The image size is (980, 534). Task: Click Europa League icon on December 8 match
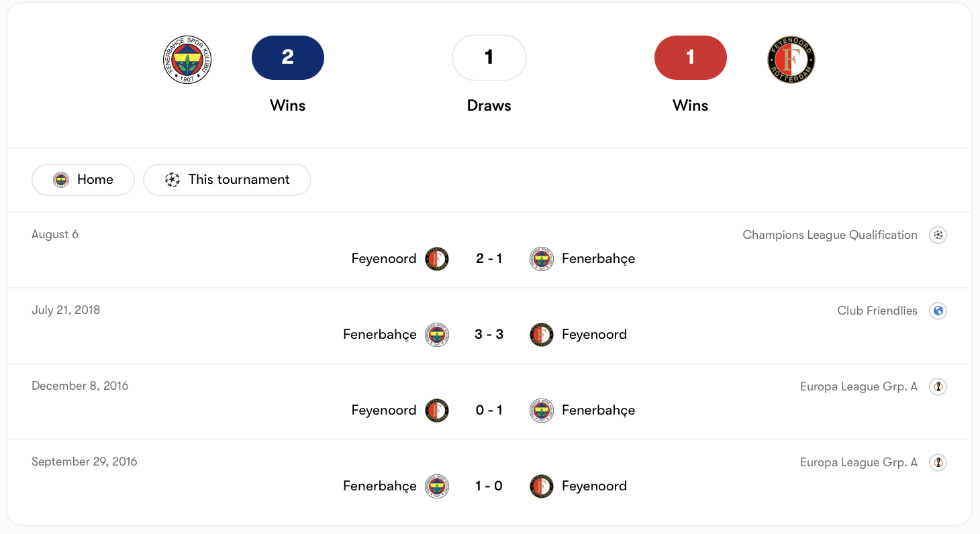point(938,386)
